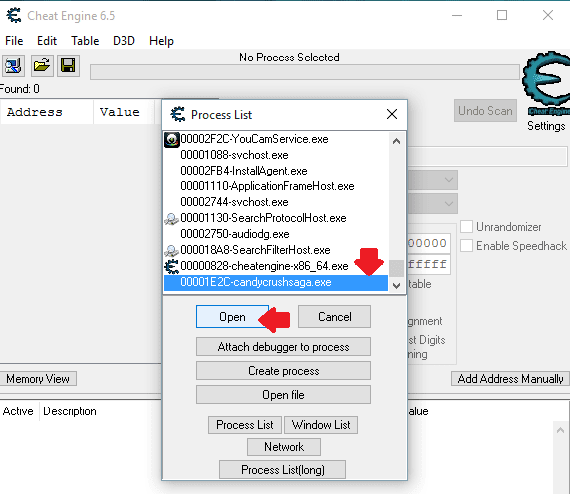Click the Network button
The height and width of the screenshot is (494, 570).
pos(284,447)
